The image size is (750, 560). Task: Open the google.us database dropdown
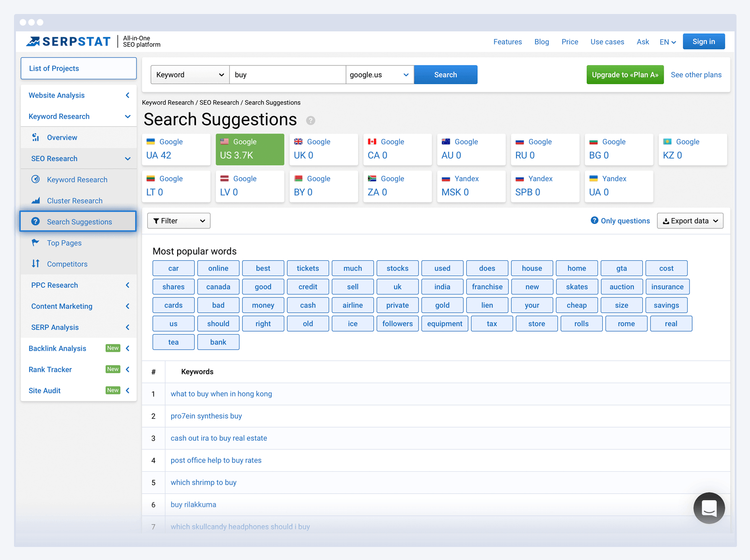(380, 75)
